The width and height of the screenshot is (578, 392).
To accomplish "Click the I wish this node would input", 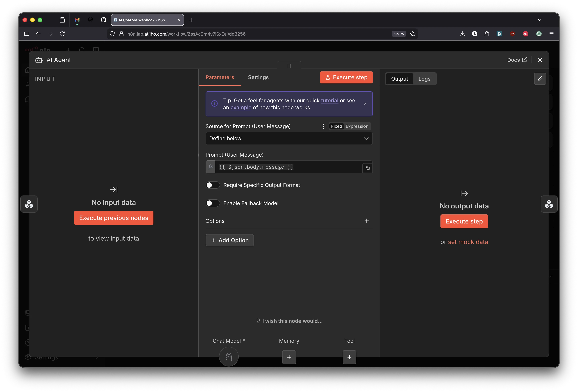I will [x=289, y=321].
